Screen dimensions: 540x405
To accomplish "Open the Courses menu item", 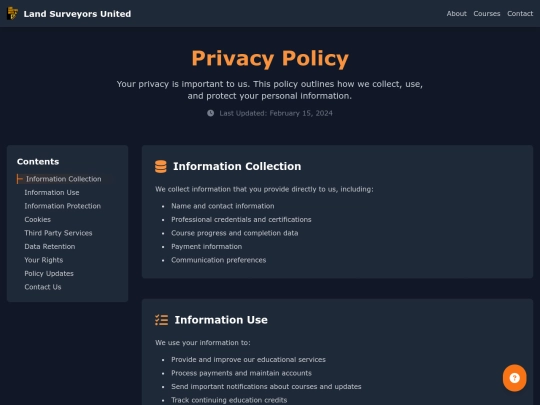I will 487,13.
